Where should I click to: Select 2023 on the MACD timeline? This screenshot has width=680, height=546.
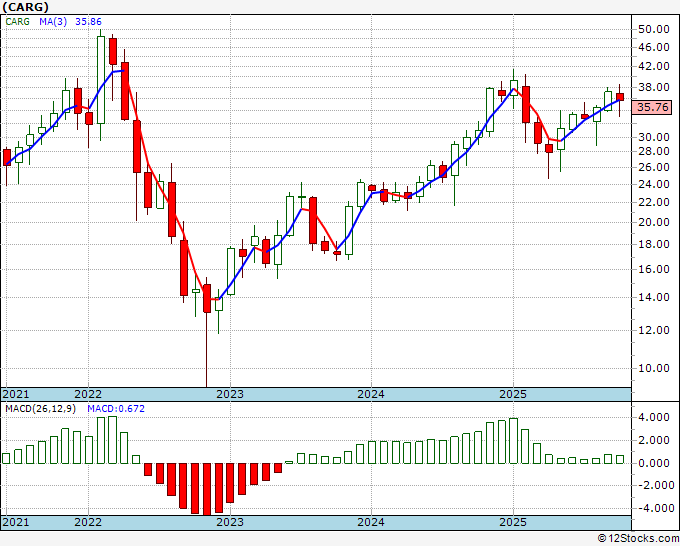pos(230,522)
